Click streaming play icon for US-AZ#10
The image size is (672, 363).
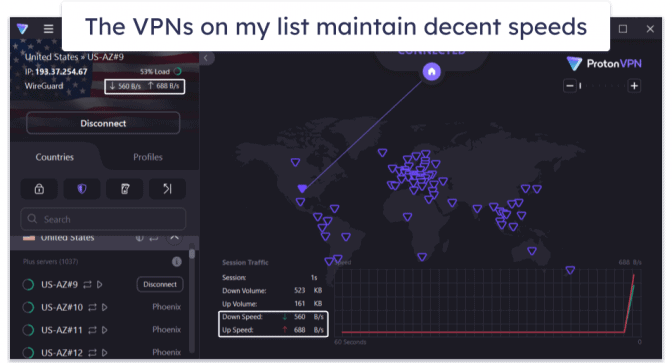click(x=105, y=307)
